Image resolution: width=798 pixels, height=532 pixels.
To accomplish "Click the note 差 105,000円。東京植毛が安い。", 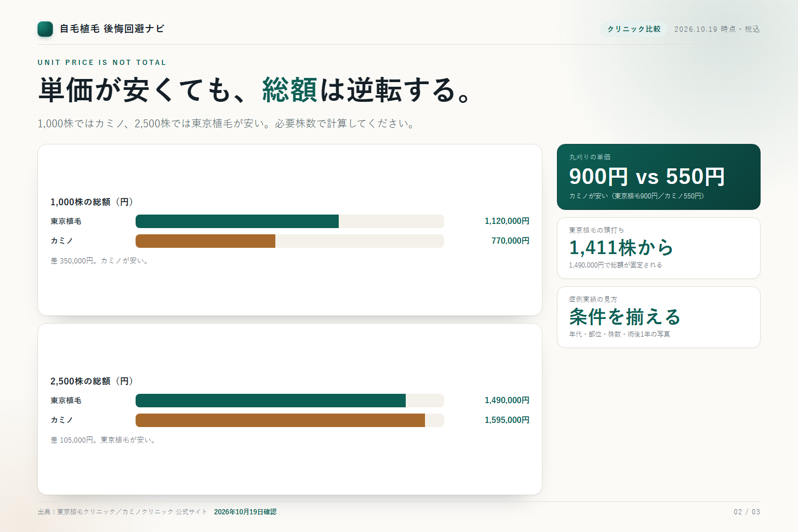I will click(x=104, y=440).
